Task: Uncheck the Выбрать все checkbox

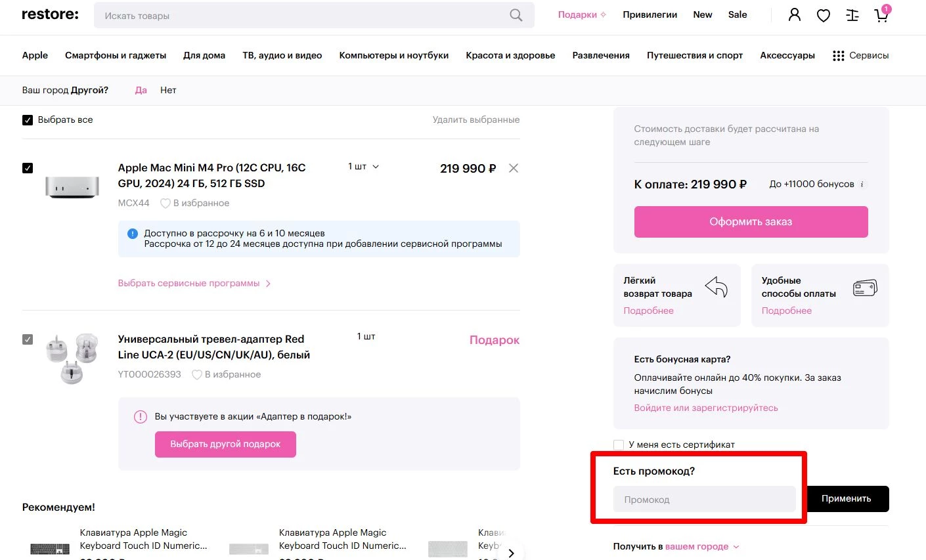Action: [28, 119]
